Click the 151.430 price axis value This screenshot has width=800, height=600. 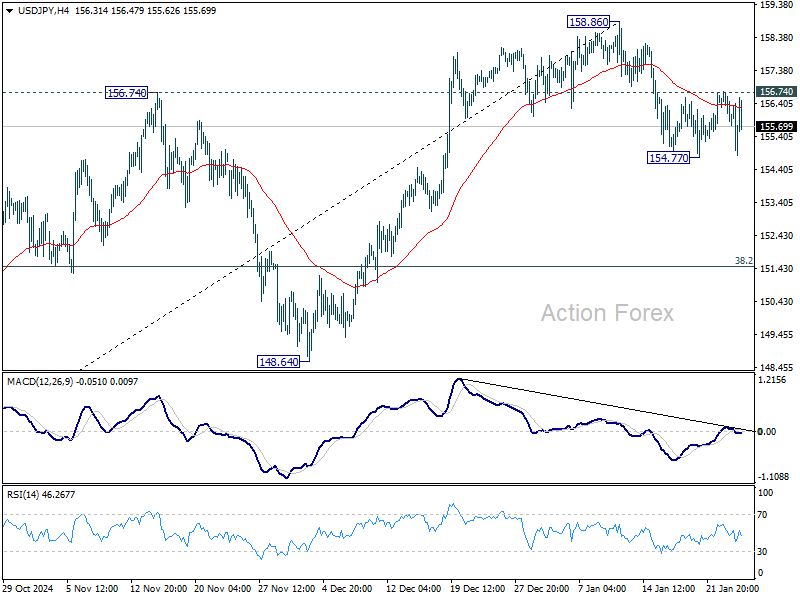776,269
